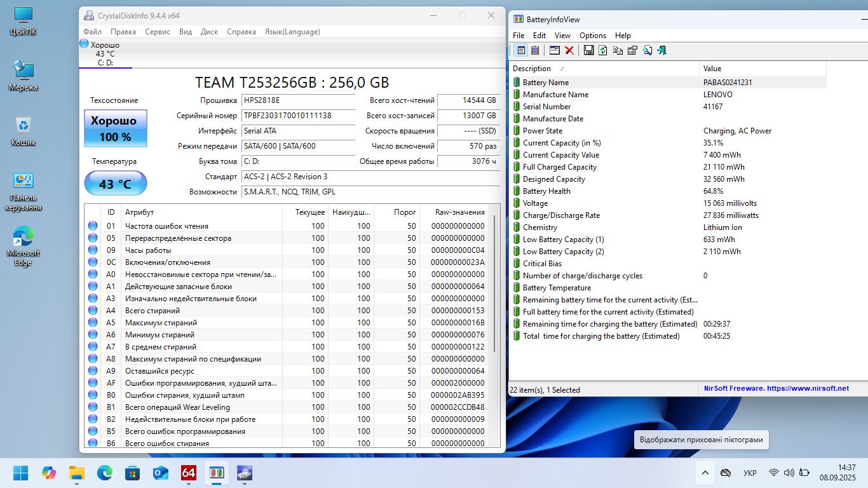The image size is (868, 488).
Task: Click the OneDrive cloud icon in system tray
Action: [x=726, y=473]
